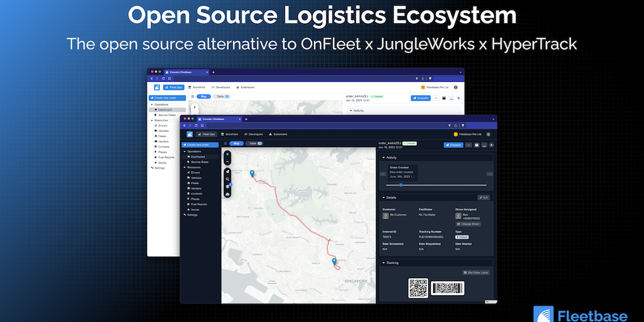Click Create new order in the dark window
The image size is (644, 322).
[x=200, y=145]
